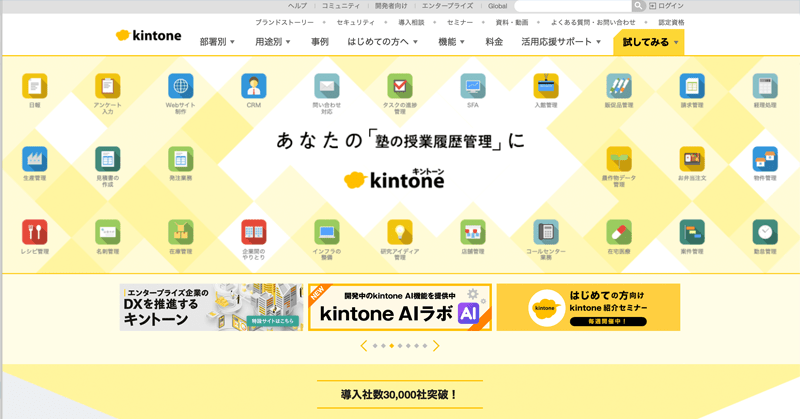Image resolution: width=800 pixels, height=419 pixels.
Task: Open the 活用応援サポート dropdown
Action: coord(561,42)
